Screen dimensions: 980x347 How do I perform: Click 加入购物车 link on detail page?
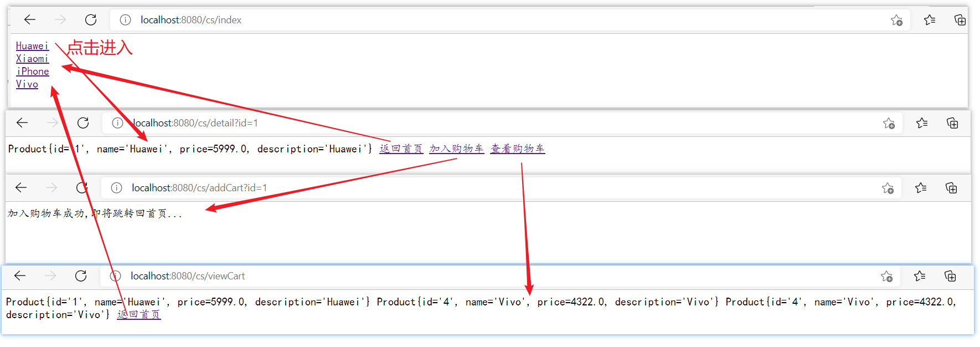pyautogui.click(x=456, y=149)
